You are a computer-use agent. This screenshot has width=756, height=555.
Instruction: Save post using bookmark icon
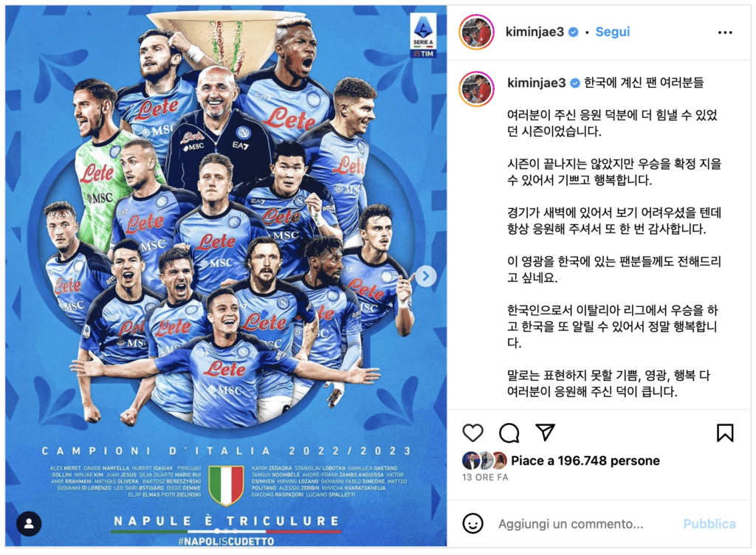[725, 432]
